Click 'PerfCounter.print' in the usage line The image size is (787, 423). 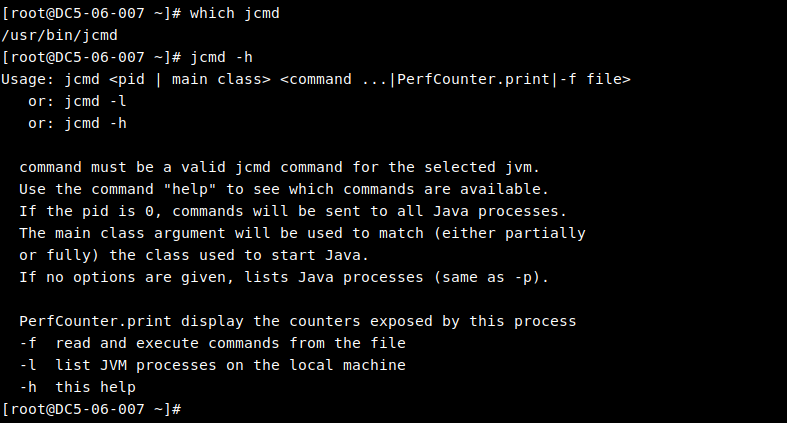point(473,79)
